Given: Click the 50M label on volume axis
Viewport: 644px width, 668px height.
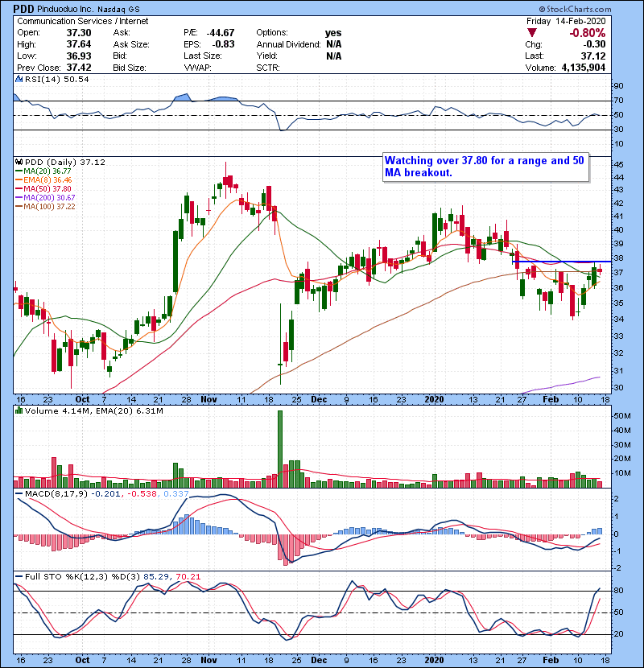Looking at the screenshot, I should [621, 416].
